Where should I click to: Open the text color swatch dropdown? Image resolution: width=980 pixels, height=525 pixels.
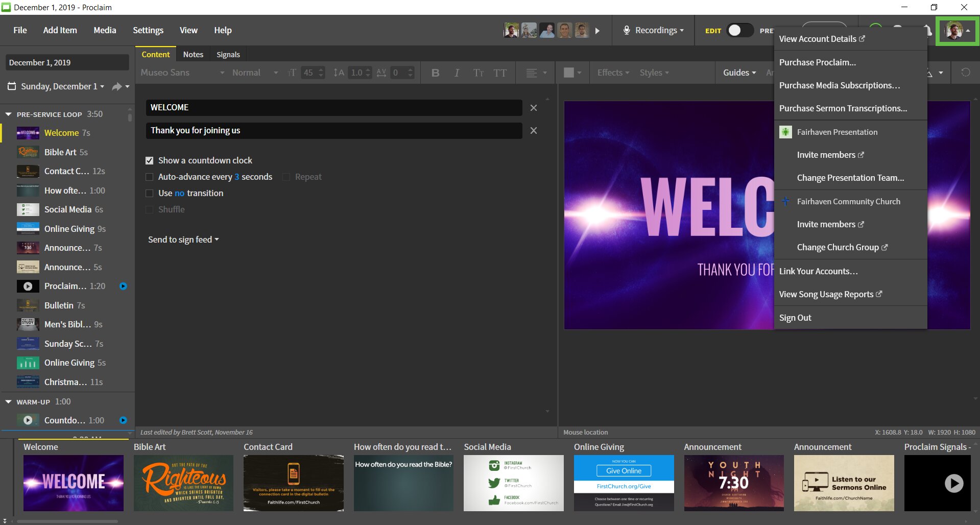[x=572, y=73]
